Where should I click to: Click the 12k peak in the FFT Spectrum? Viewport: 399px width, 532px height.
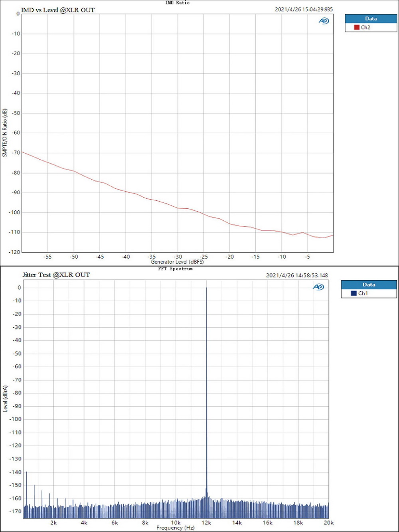207,359
